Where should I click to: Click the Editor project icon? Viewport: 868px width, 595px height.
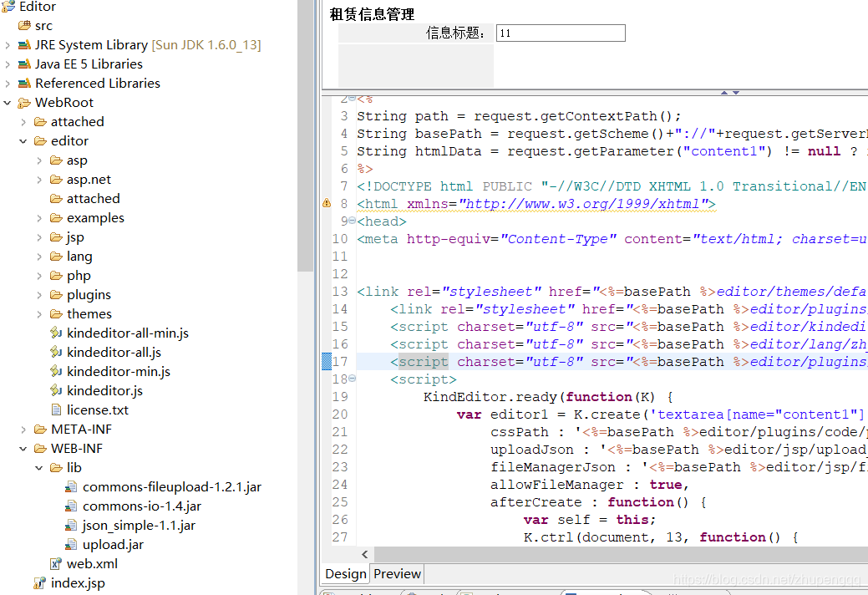pyautogui.click(x=8, y=6)
